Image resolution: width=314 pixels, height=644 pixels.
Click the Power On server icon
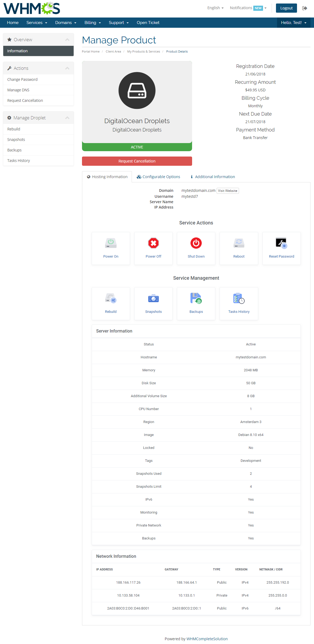(111, 243)
